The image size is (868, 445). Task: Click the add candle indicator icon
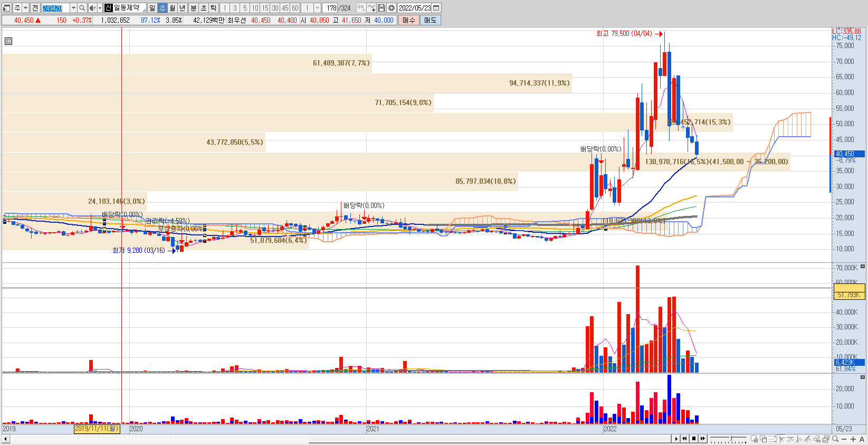pyautogui.click(x=361, y=8)
